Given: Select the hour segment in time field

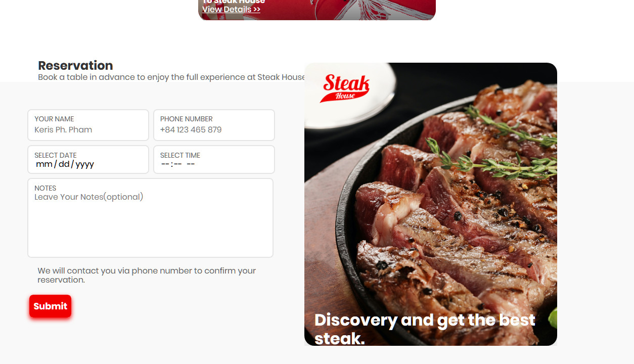Looking at the screenshot, I should [x=165, y=164].
